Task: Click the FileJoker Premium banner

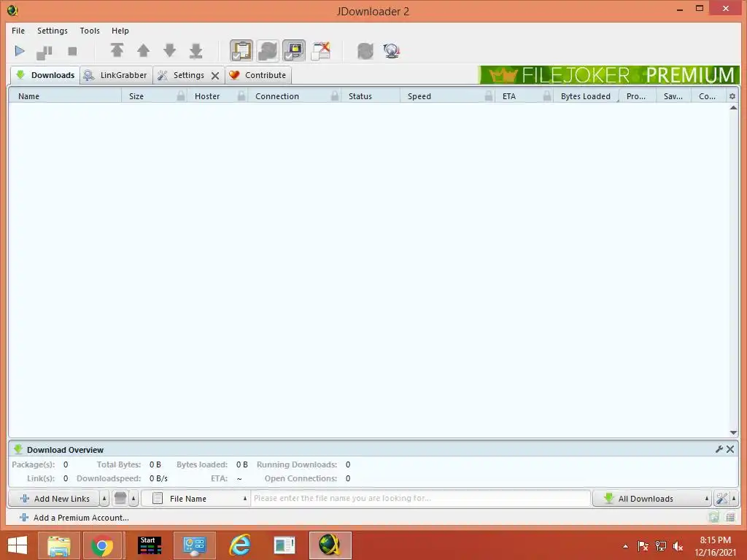Action: click(609, 75)
